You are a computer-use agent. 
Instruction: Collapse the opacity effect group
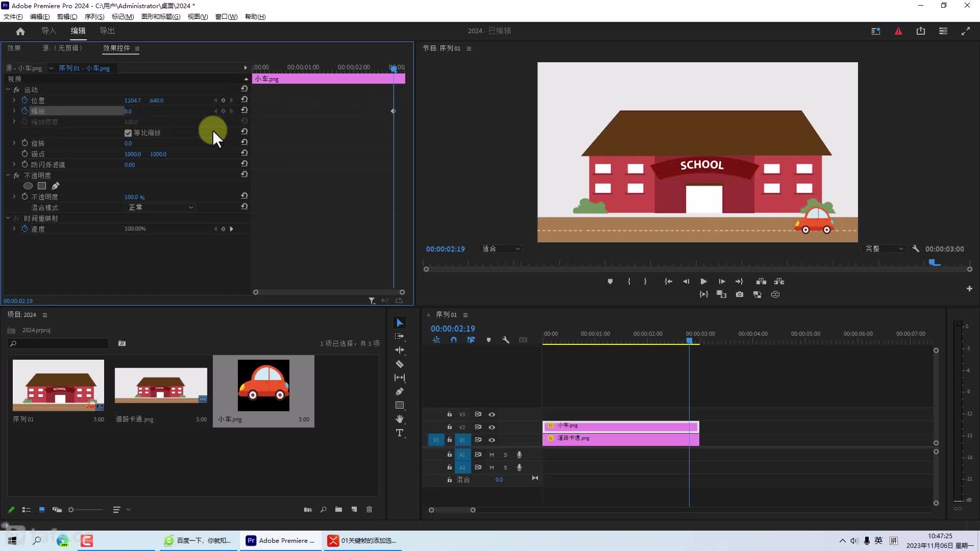pyautogui.click(x=8, y=175)
